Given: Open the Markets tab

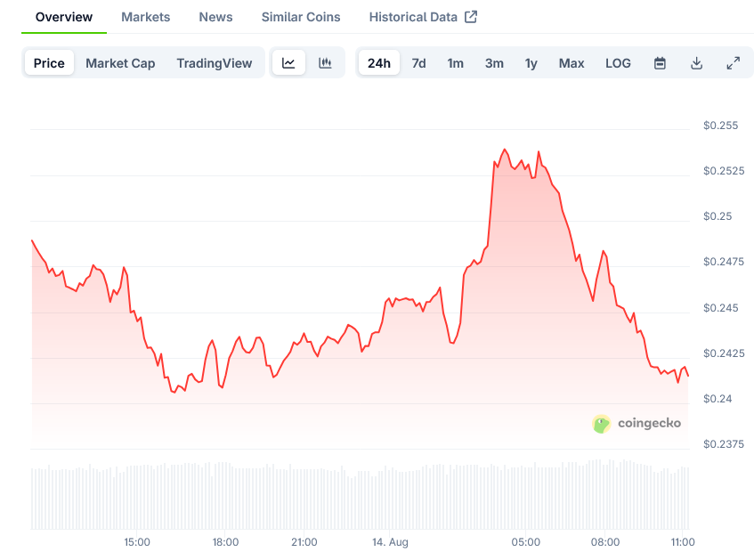Looking at the screenshot, I should click(x=146, y=17).
